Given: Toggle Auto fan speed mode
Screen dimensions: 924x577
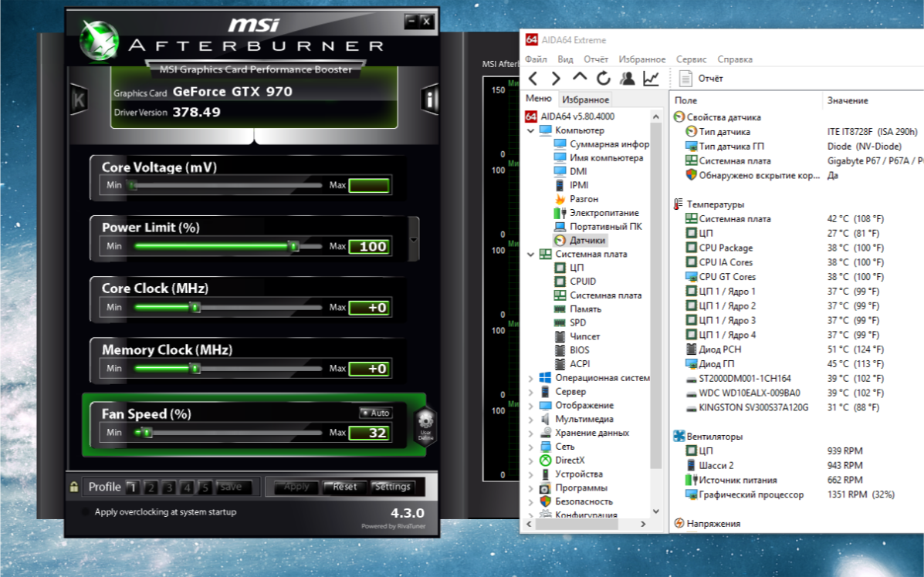Looking at the screenshot, I should (x=376, y=413).
